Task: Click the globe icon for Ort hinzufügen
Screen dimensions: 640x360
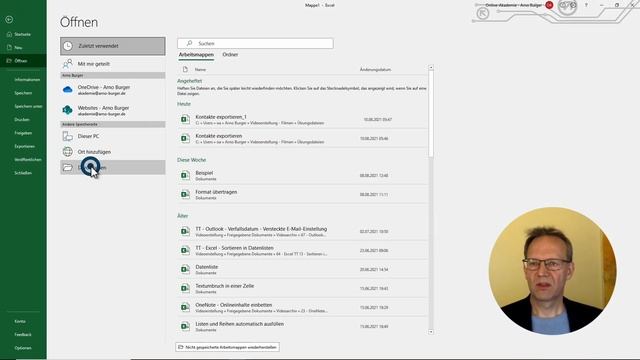Action: pos(67,152)
